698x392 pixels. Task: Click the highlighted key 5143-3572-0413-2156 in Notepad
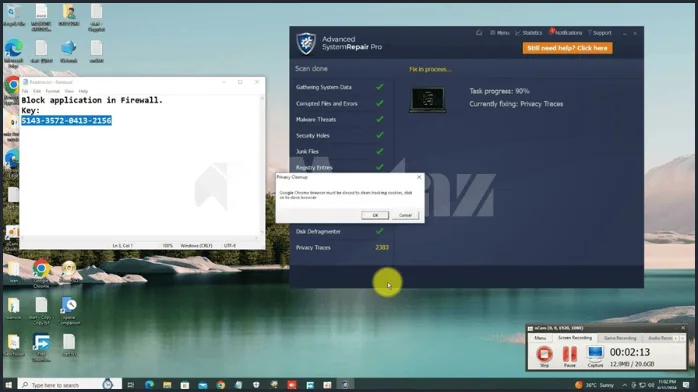pos(66,121)
